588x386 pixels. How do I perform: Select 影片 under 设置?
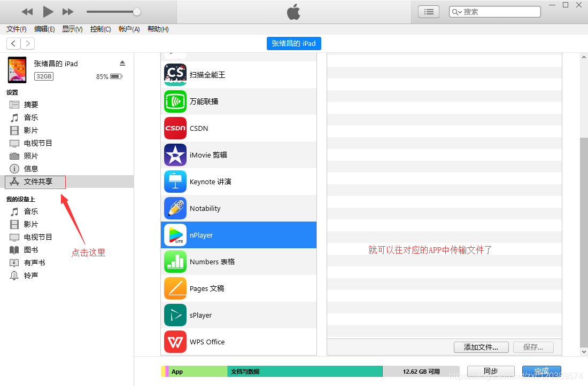click(x=31, y=130)
